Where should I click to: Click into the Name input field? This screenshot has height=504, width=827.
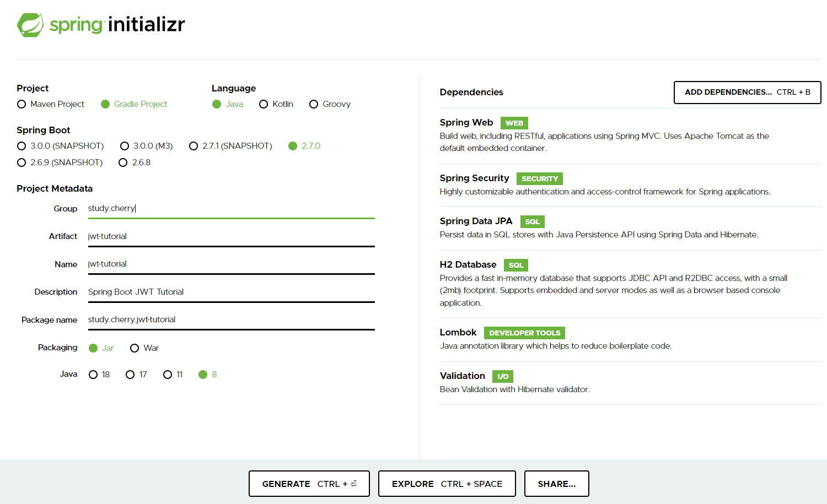[x=232, y=264]
